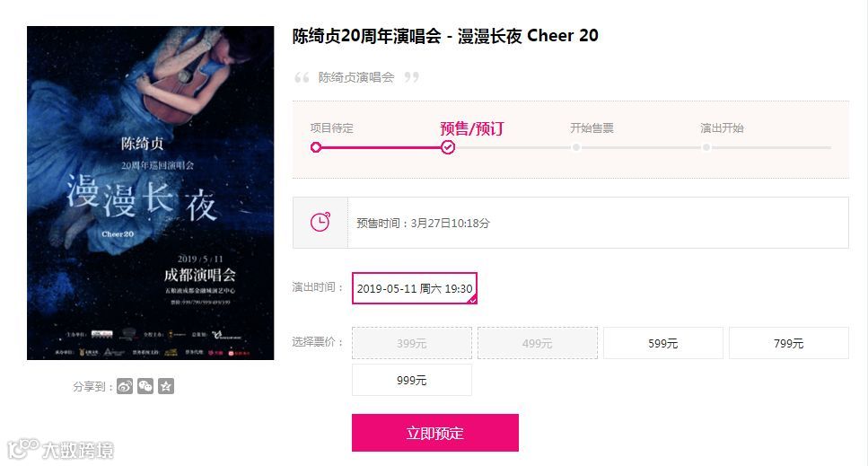Click the 预售/预订 stage label
The height and width of the screenshot is (466, 868).
tap(471, 128)
